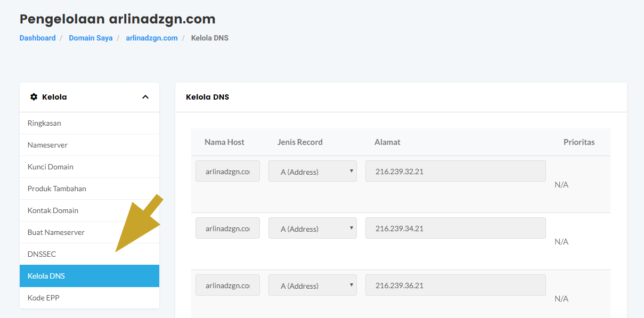Screen dimensions: 644x318
Task: Click N/A priority in 216.239.34.21 row
Action: [561, 242]
